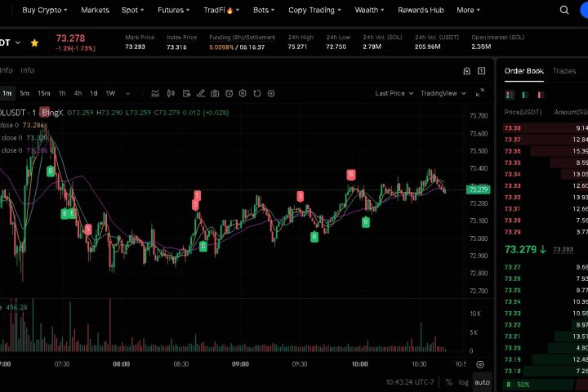588x392 pixels.
Task: Open the Wealth menu
Action: [369, 10]
